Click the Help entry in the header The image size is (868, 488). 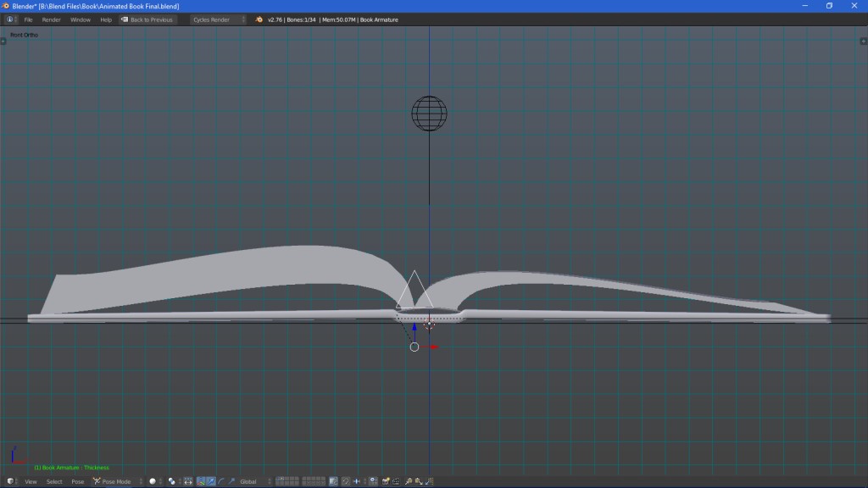point(107,19)
